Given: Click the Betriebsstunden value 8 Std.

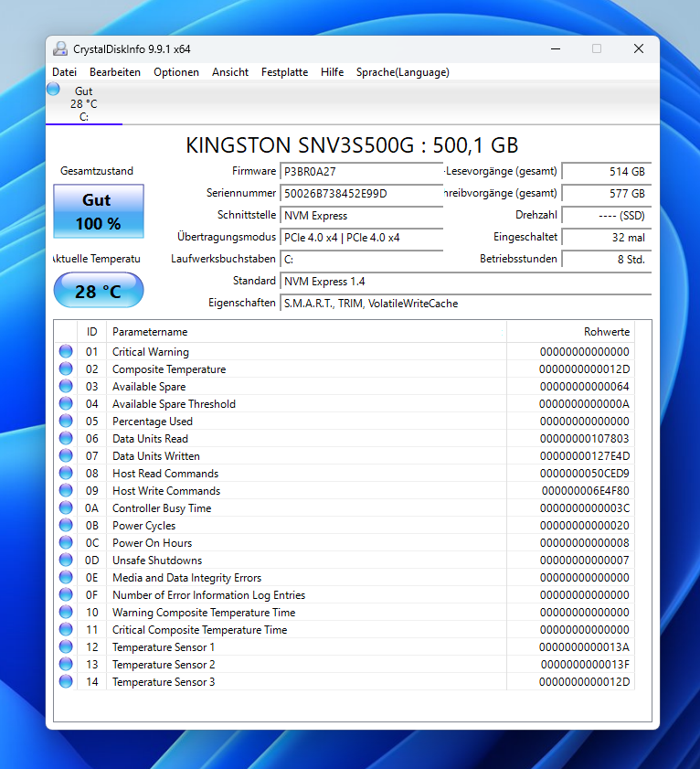Looking at the screenshot, I should [x=607, y=260].
